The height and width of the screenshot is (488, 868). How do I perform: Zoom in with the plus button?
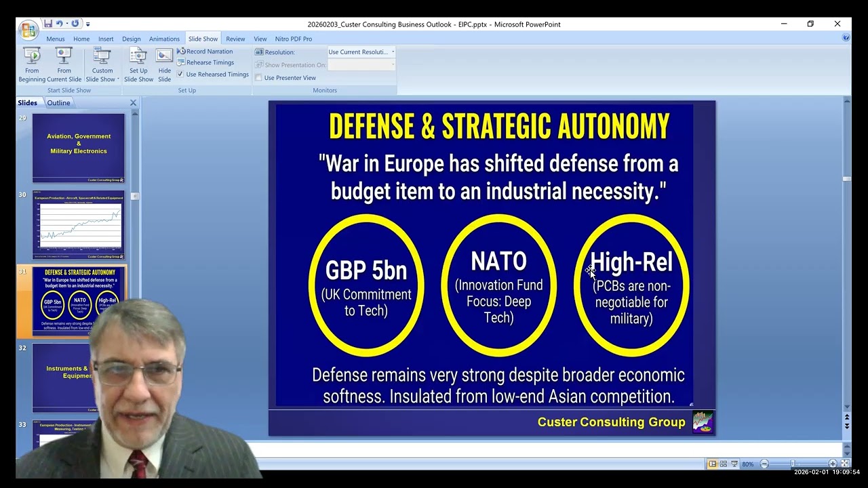point(833,464)
